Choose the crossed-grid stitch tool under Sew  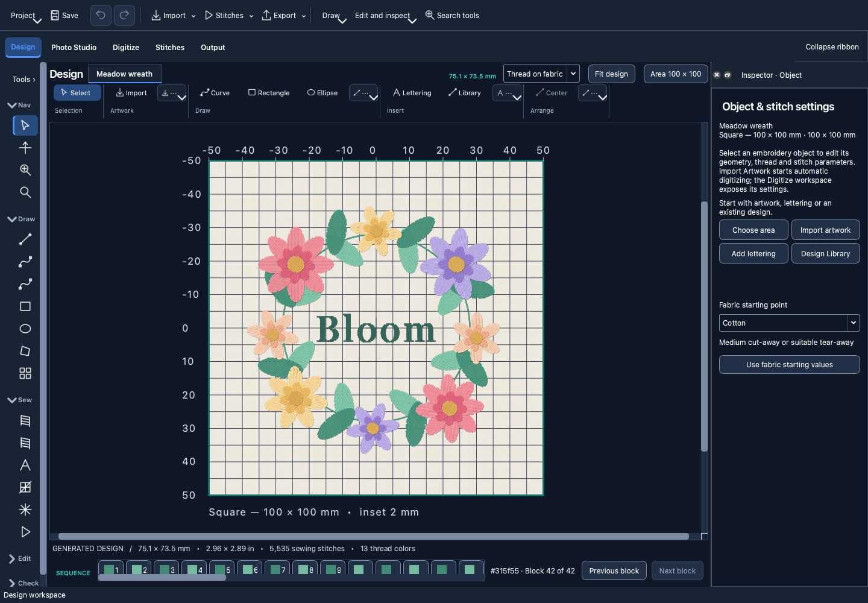(x=25, y=487)
